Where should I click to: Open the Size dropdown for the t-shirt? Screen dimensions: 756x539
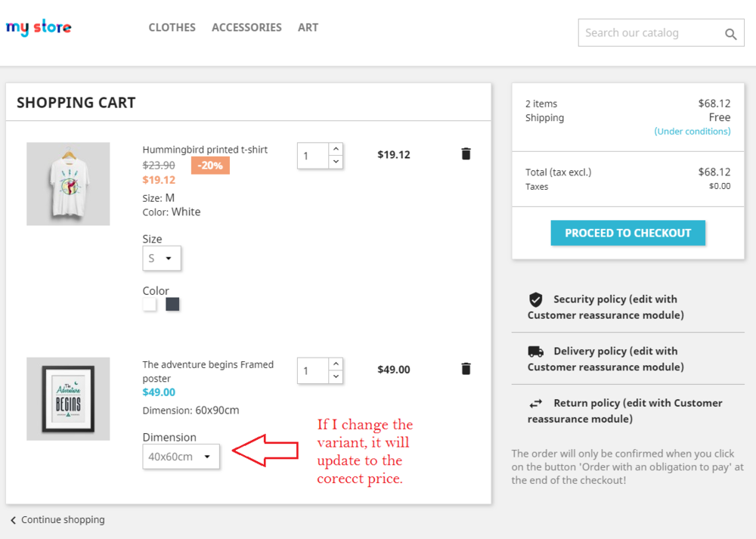[x=161, y=258]
